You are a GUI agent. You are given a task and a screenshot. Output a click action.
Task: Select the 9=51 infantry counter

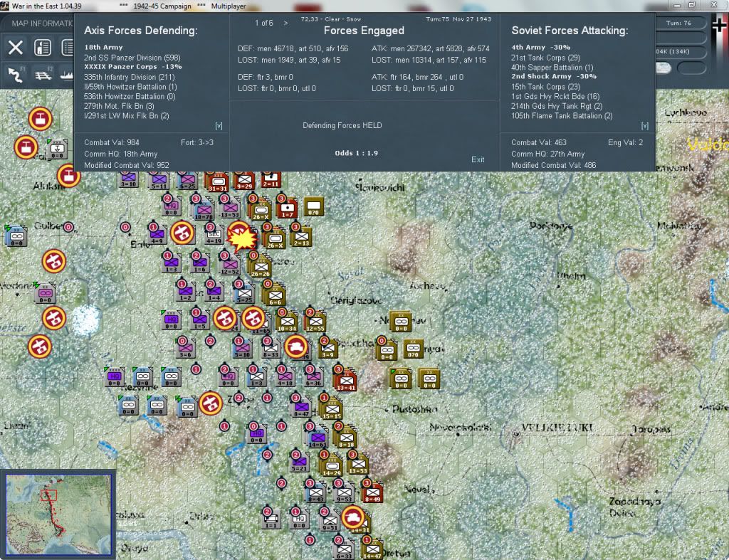[330, 522]
